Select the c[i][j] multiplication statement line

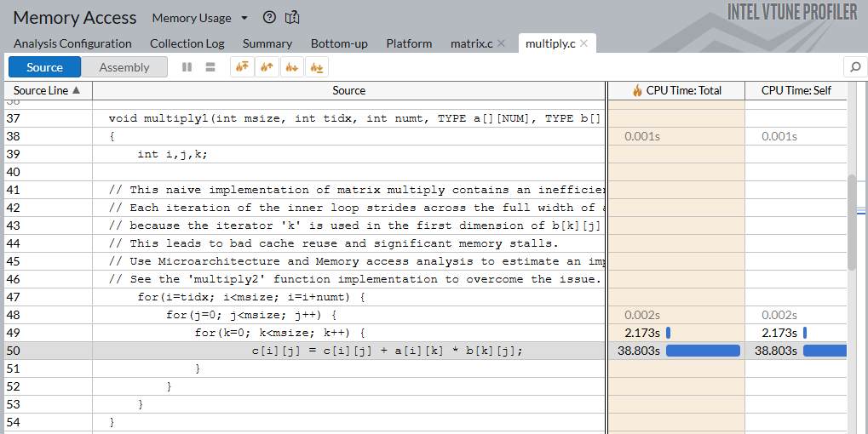pos(387,351)
